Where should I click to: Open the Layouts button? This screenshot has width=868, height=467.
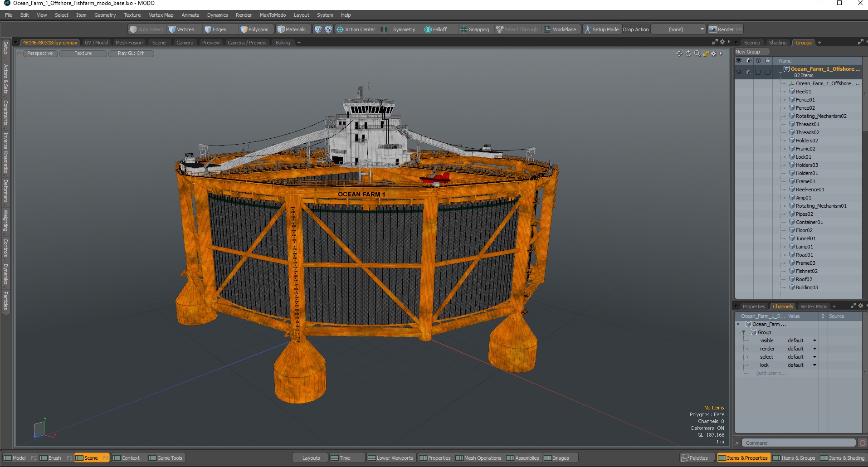click(311, 458)
